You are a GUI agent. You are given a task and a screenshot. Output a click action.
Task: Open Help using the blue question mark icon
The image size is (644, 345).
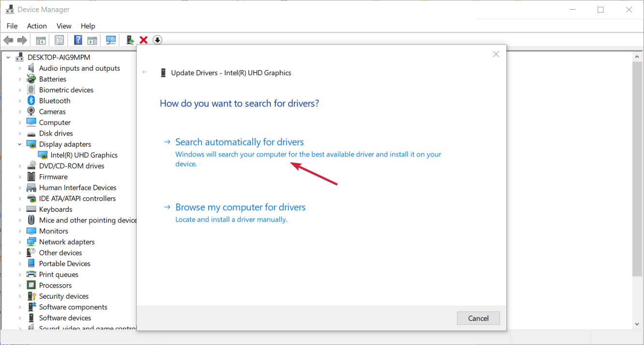point(78,40)
